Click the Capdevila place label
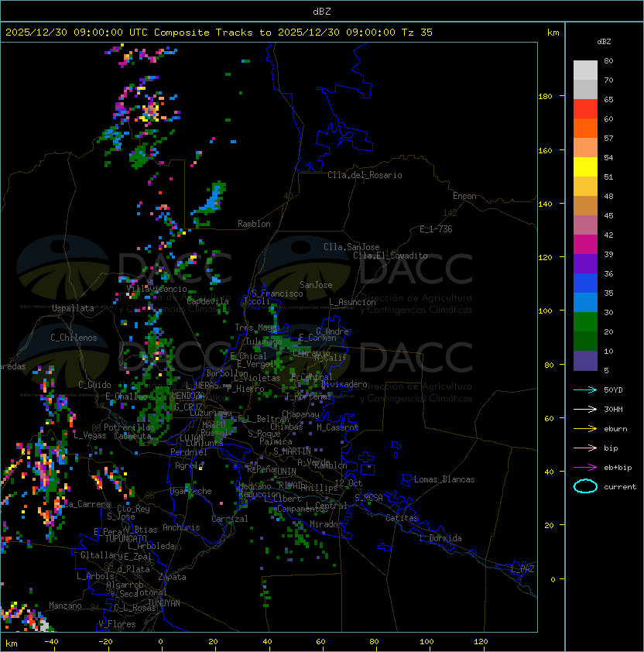Image resolution: width=644 pixels, height=652 pixels. [x=207, y=301]
